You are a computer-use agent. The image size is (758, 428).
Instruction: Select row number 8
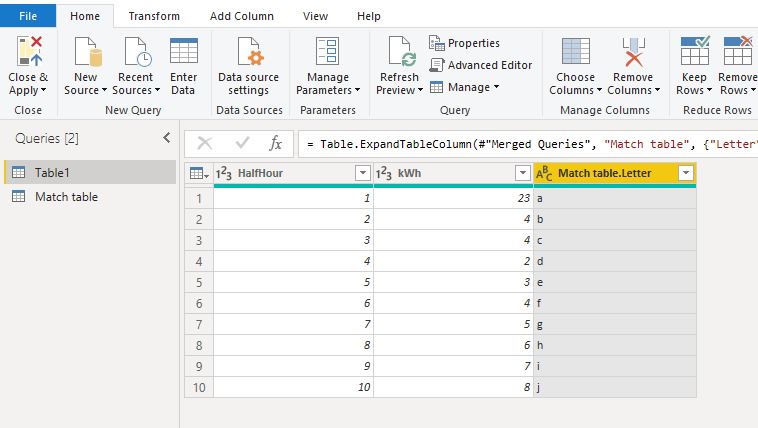click(199, 345)
